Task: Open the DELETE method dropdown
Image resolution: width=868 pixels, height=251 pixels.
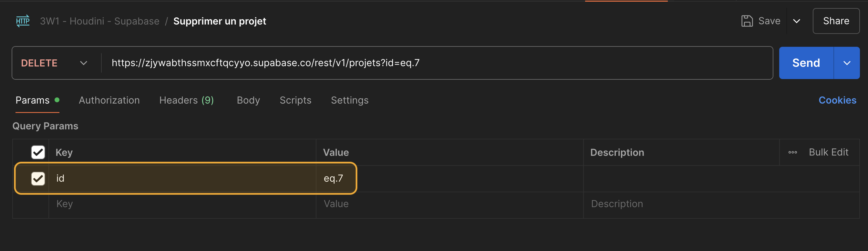Action: [54, 63]
